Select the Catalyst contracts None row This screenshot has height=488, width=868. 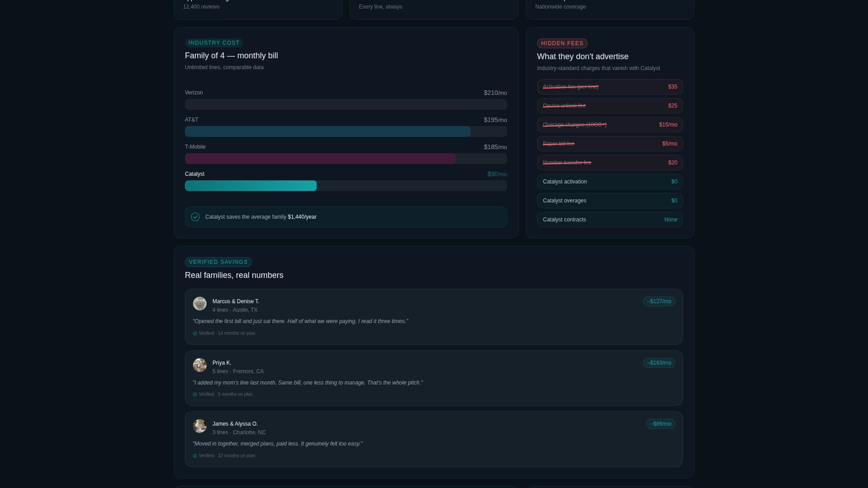[x=609, y=220]
